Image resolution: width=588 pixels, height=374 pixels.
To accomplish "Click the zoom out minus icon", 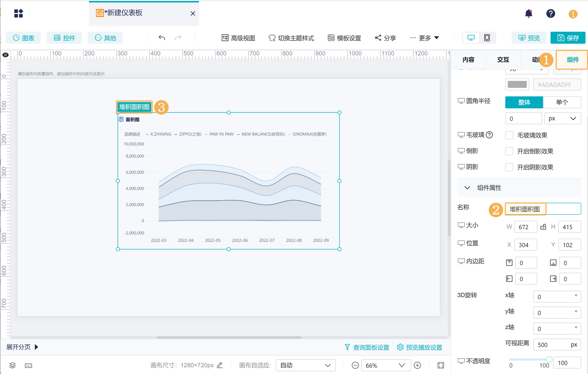I will pyautogui.click(x=355, y=365).
